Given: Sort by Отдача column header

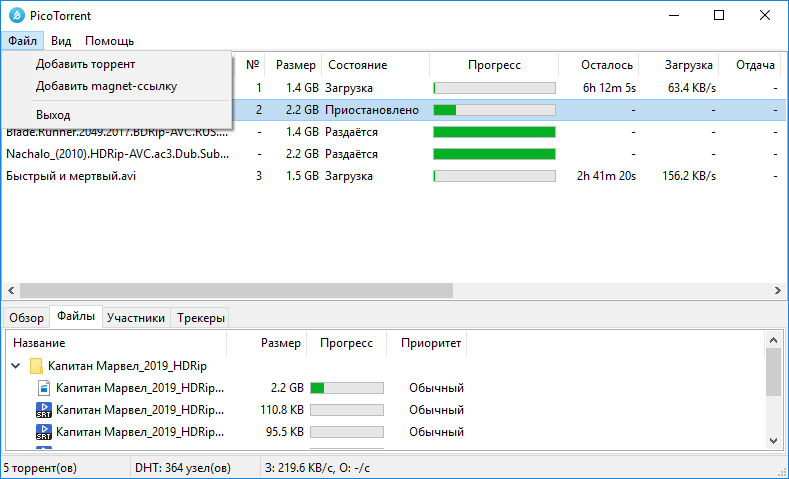Looking at the screenshot, I should pos(750,65).
